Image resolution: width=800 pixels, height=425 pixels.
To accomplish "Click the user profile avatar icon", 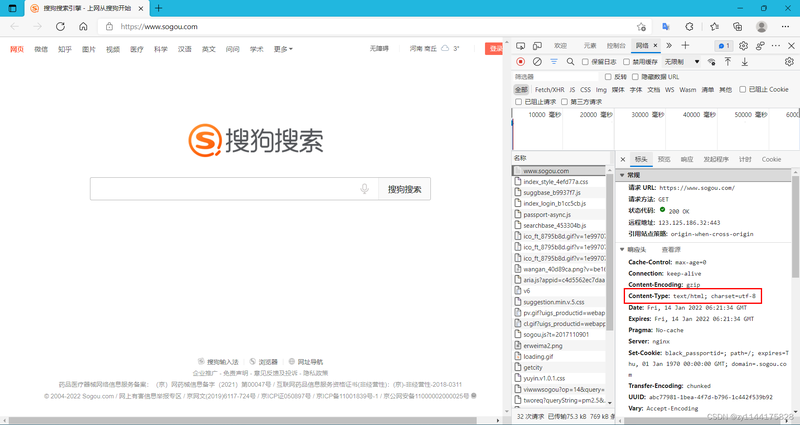I will click(x=761, y=27).
